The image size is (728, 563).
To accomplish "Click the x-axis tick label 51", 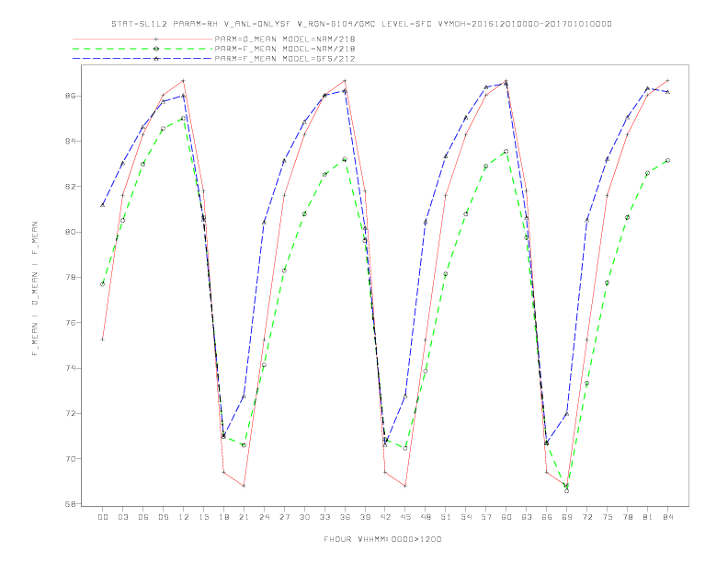I will [446, 517].
